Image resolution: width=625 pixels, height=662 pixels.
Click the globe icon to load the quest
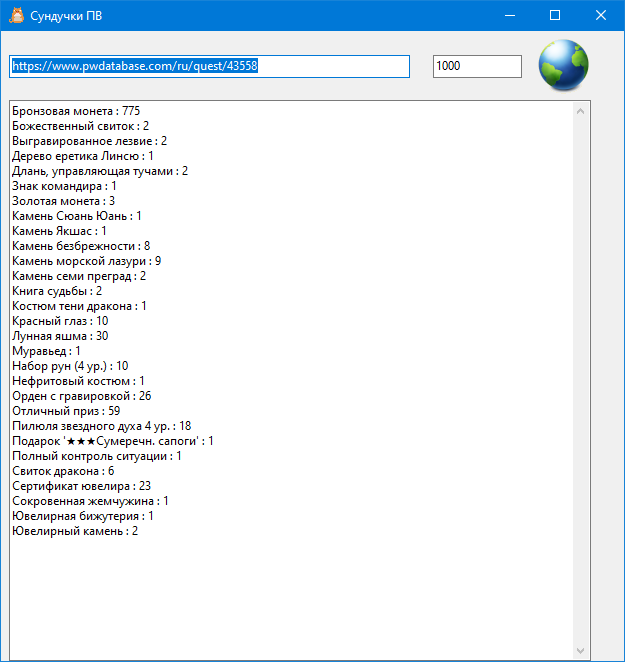(563, 65)
